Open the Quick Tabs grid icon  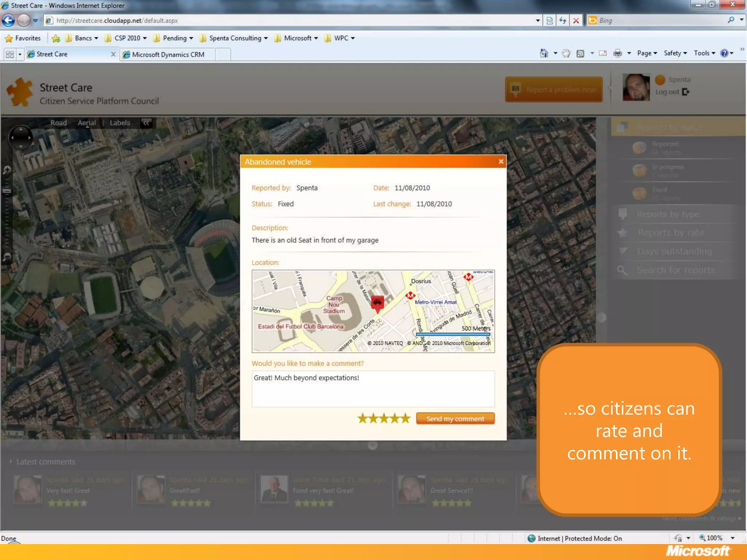coord(10,54)
